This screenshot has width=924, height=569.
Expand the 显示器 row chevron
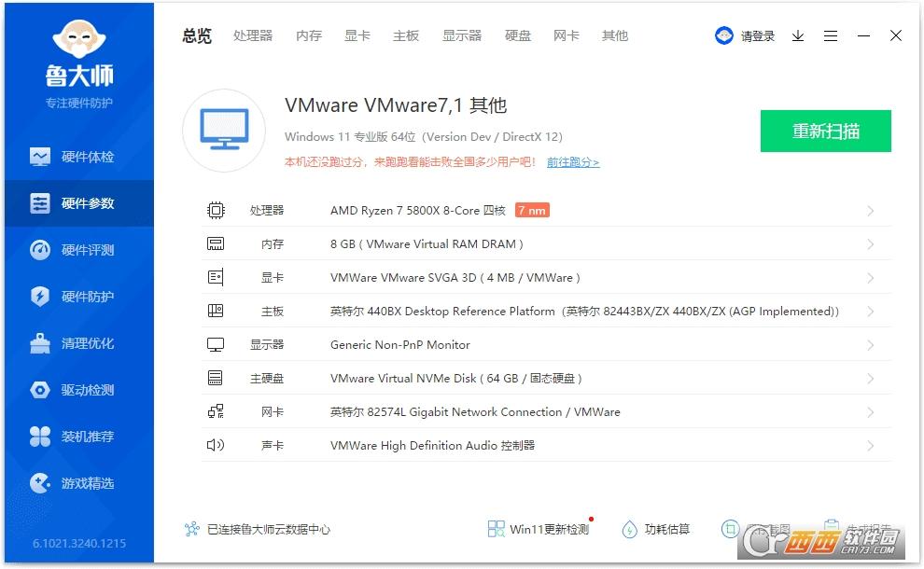(871, 345)
